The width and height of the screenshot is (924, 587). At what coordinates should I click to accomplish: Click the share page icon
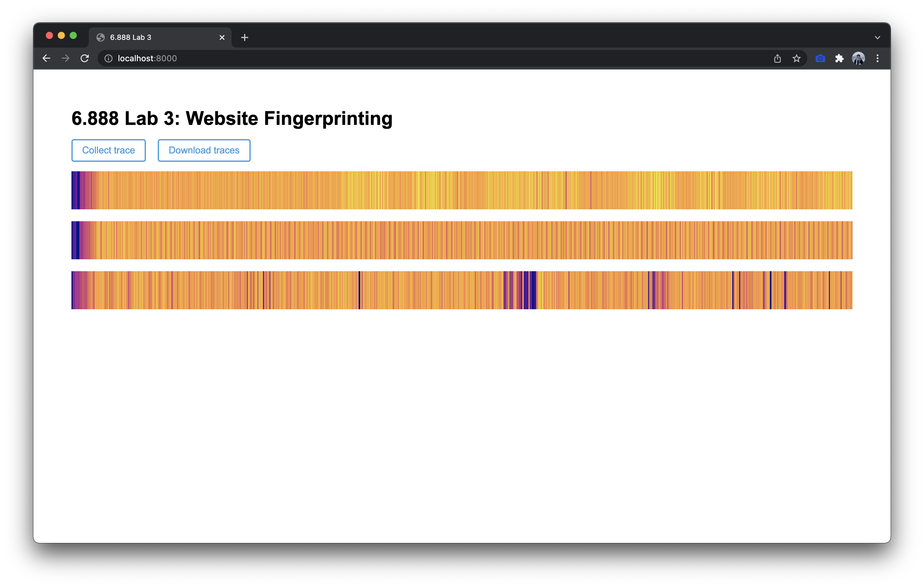(x=778, y=58)
